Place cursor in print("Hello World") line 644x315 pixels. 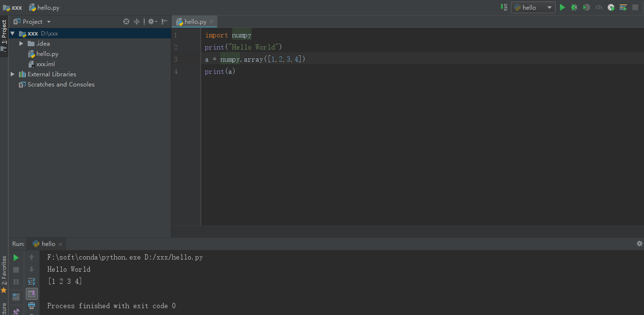tap(243, 47)
